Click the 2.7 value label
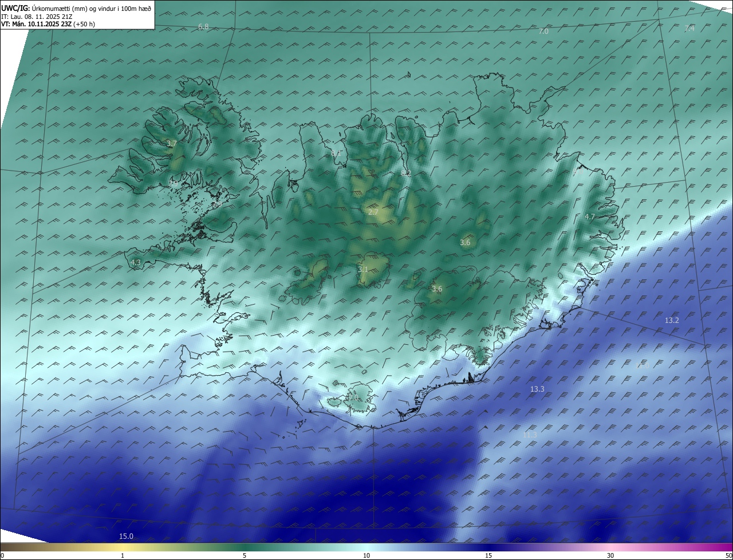The height and width of the screenshot is (560, 733). (x=373, y=212)
